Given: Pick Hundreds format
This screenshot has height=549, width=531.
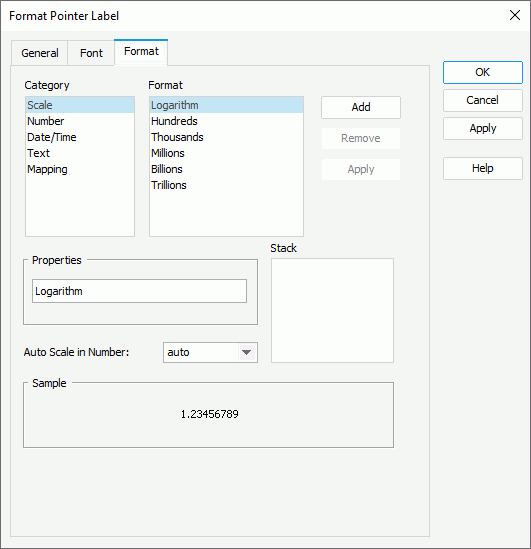Looking at the screenshot, I should pyautogui.click(x=226, y=121).
